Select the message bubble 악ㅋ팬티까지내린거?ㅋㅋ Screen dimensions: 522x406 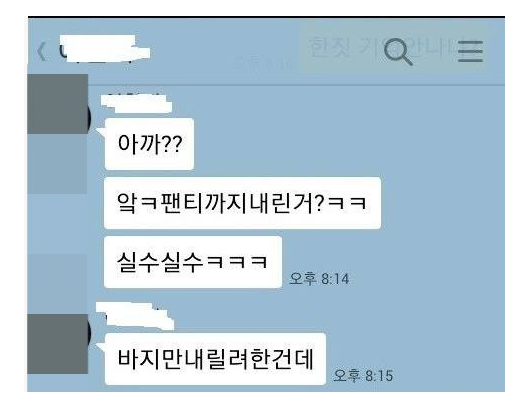[242, 203]
